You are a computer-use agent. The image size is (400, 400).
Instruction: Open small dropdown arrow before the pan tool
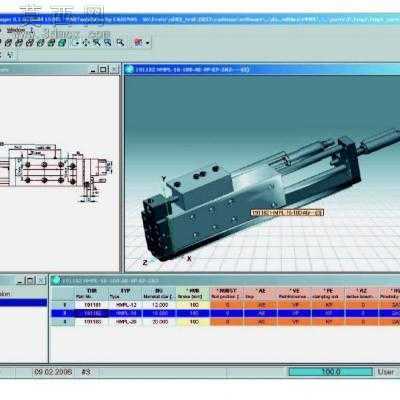[77, 43]
